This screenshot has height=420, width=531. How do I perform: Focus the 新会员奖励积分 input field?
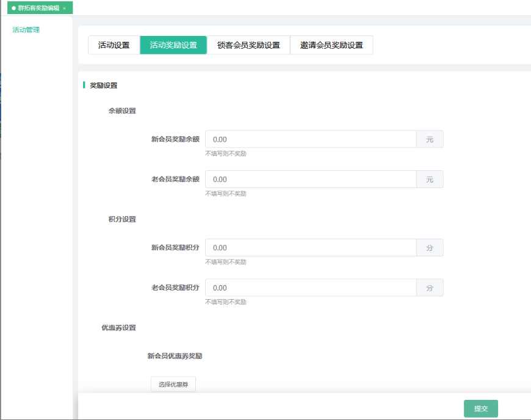click(311, 248)
